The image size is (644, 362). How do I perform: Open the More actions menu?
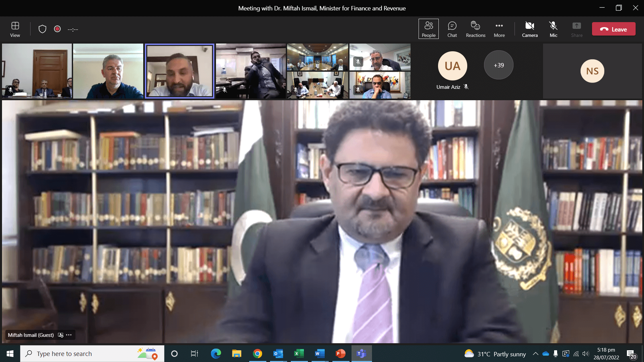pos(499,29)
